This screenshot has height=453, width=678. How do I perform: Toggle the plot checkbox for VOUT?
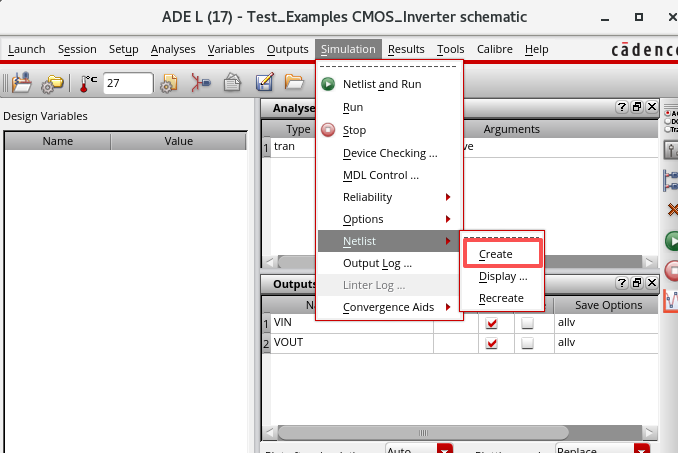tap(492, 343)
